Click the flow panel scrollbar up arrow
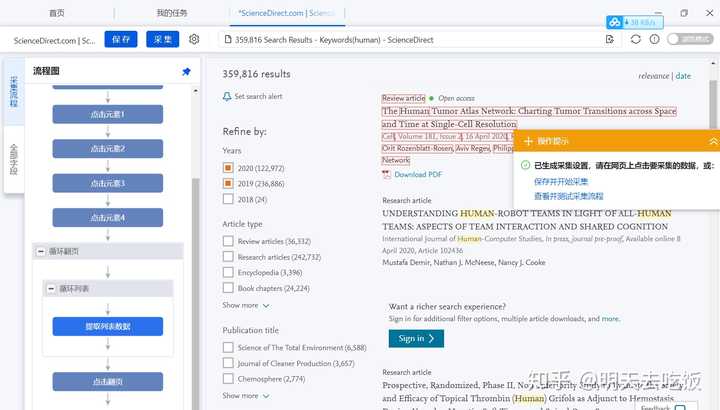This screenshot has height=410, width=720. (x=196, y=91)
